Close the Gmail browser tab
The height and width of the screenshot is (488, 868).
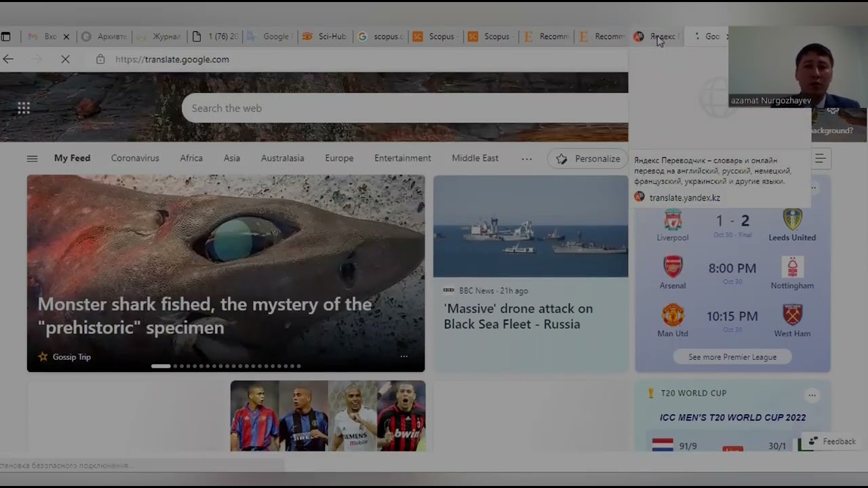66,37
